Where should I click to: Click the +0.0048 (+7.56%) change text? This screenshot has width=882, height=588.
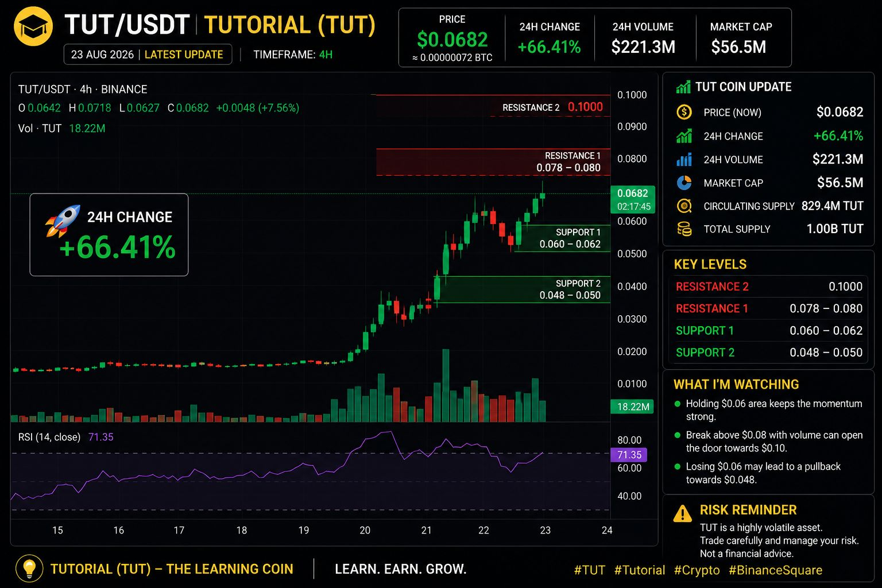pyautogui.click(x=258, y=108)
